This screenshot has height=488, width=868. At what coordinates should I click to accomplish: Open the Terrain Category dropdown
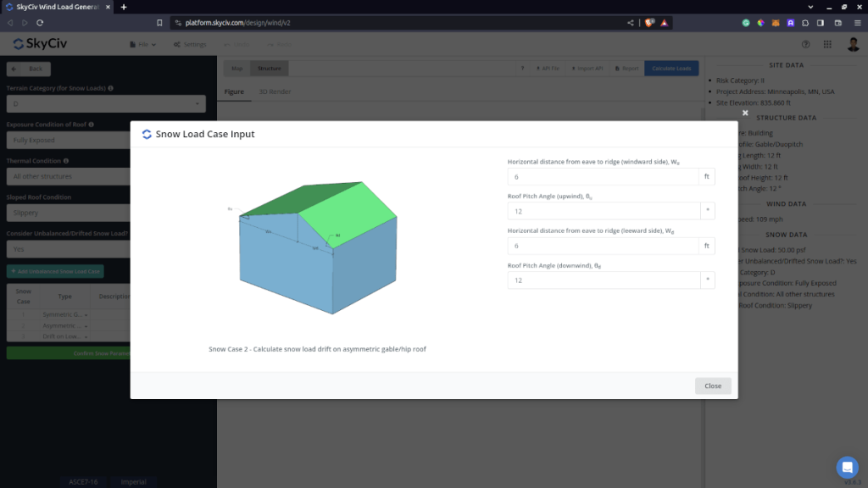coord(106,103)
